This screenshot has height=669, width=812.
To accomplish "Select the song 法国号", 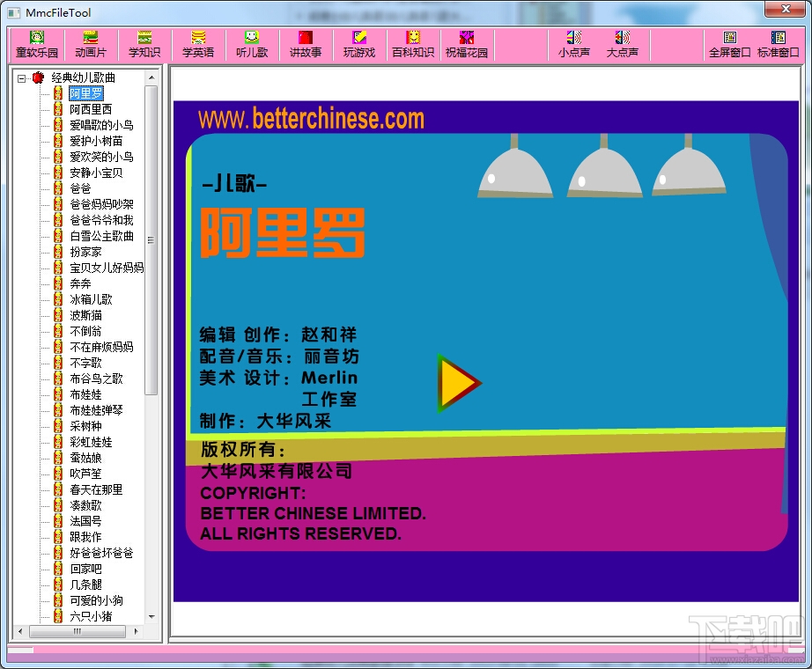I will click(85, 521).
